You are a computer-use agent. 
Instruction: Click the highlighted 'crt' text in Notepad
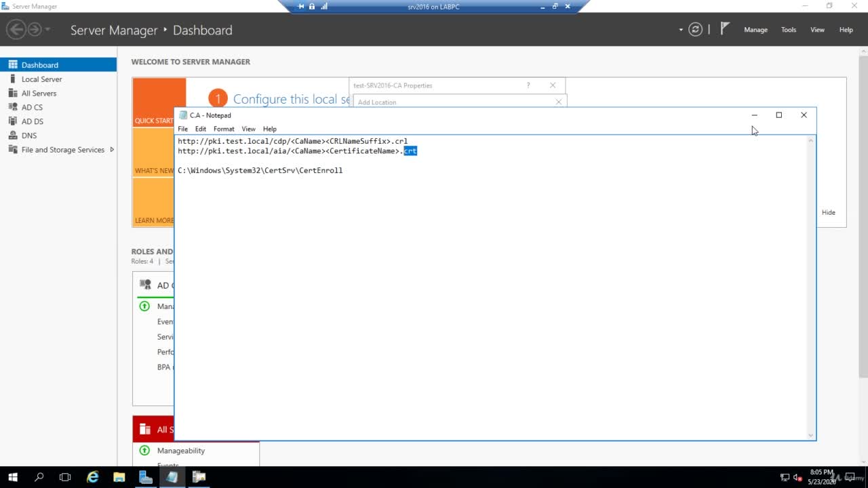[410, 151]
